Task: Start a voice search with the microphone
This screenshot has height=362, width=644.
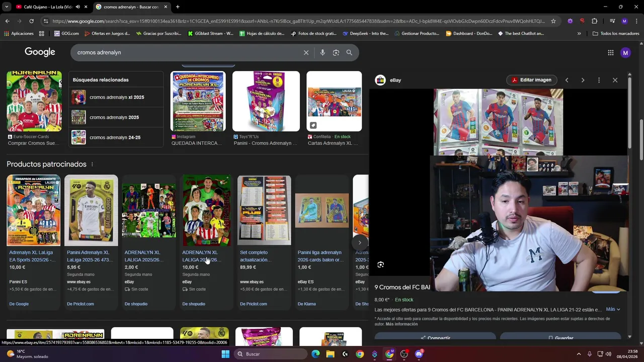Action: click(323, 52)
